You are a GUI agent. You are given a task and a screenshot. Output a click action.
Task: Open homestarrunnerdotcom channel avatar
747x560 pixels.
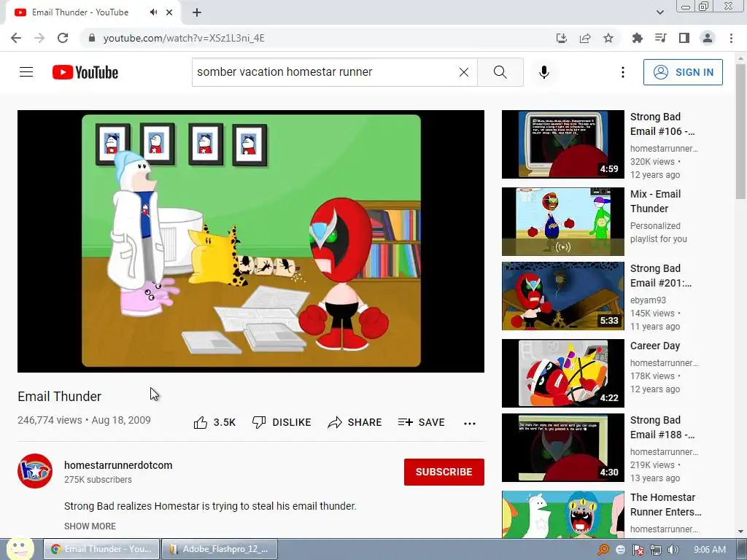[35, 471]
